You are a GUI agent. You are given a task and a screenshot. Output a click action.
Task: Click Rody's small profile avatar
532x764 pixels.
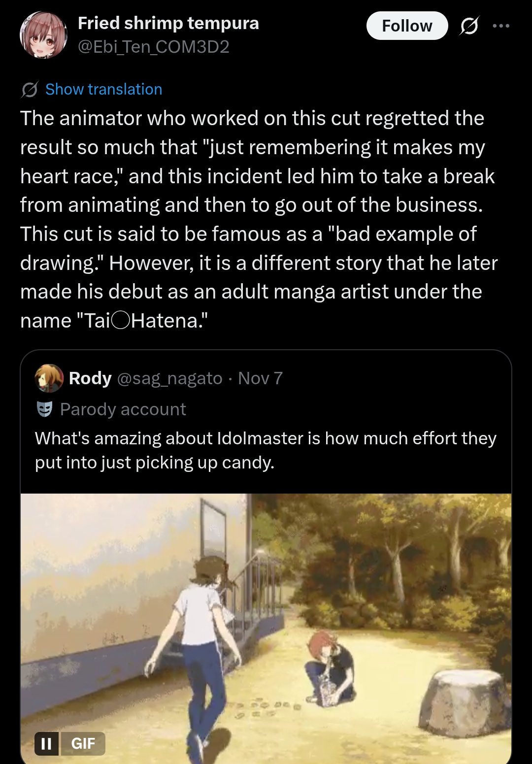coord(49,378)
